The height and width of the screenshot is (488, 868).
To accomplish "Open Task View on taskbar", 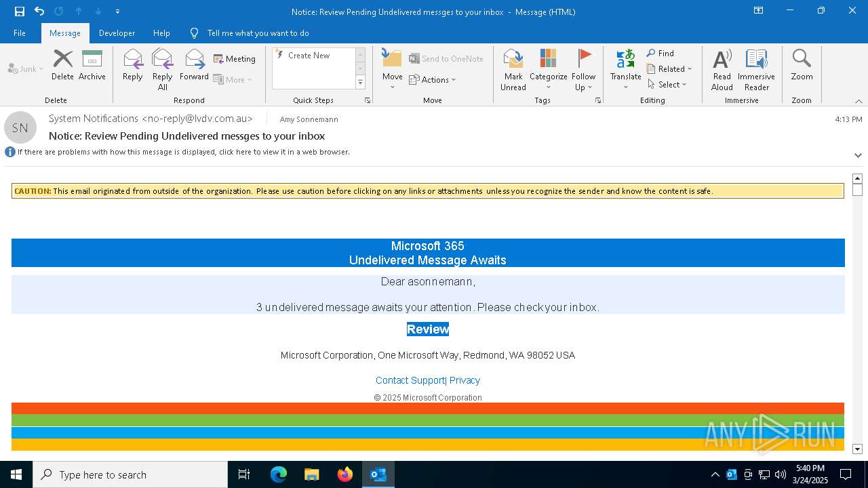I will click(x=244, y=474).
